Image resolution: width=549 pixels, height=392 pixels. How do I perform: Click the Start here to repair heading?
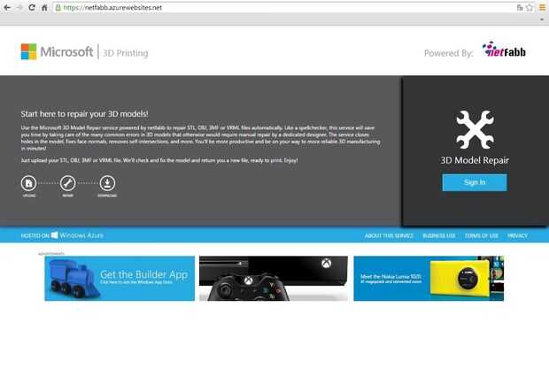click(x=84, y=114)
